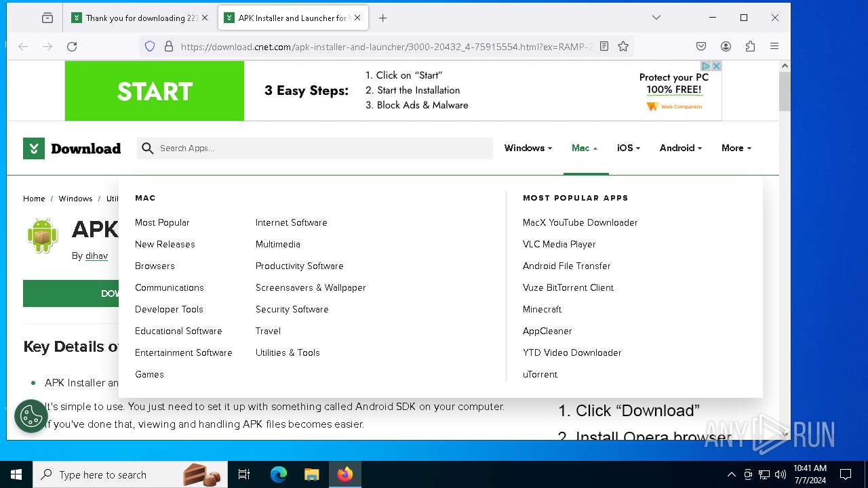This screenshot has width=868, height=488.
Task: Open Android File Transfer link
Action: tap(567, 266)
